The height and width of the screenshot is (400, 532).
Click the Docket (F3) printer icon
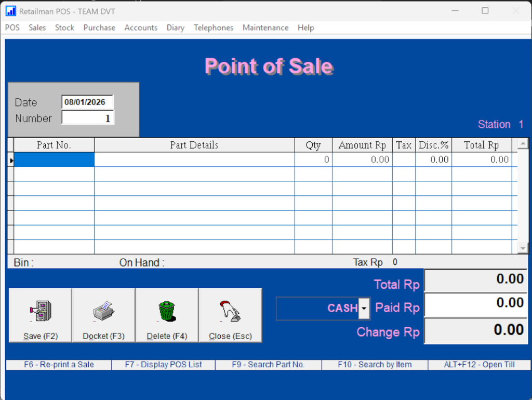point(103,311)
